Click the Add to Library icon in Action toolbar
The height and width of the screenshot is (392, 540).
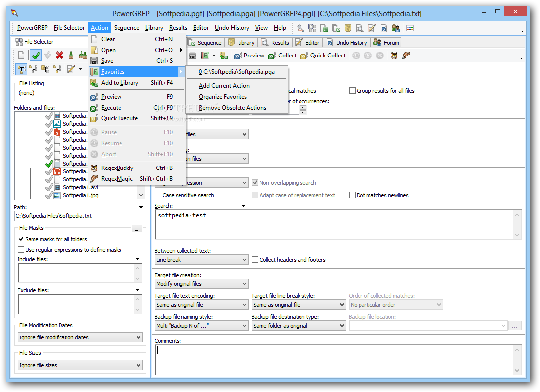[x=224, y=56]
